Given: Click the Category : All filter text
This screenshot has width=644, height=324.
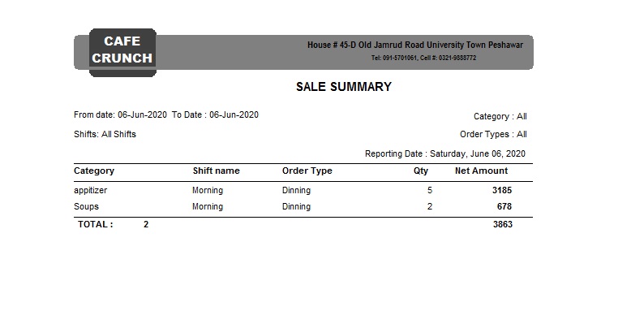Looking at the screenshot, I should [500, 116].
